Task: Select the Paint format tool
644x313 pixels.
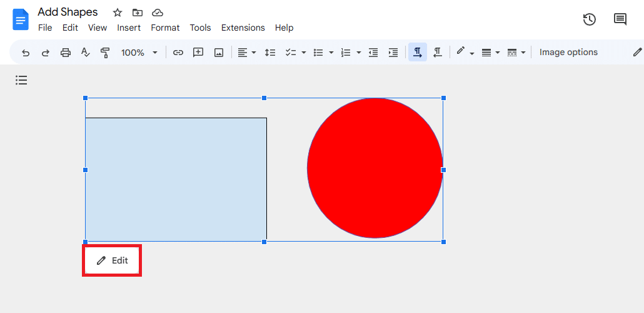Action: (x=105, y=53)
